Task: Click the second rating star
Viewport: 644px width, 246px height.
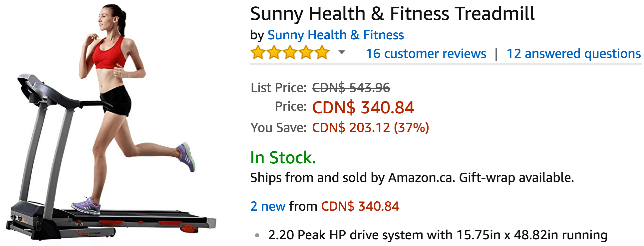Action: (x=274, y=53)
